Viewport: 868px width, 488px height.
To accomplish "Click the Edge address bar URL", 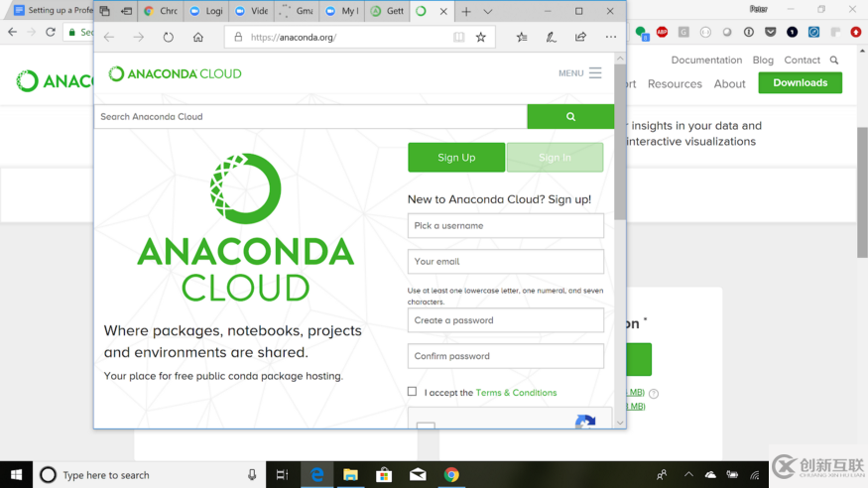I will [x=294, y=37].
